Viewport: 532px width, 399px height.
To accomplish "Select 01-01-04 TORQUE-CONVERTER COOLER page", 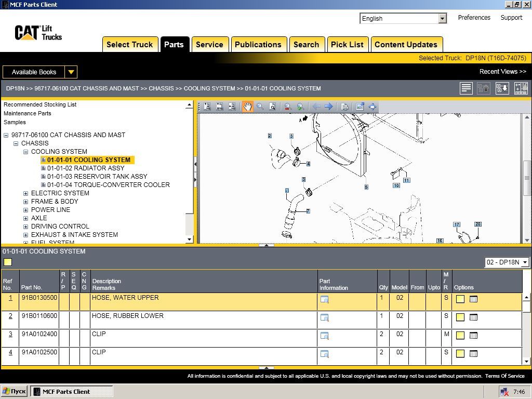I will (109, 185).
